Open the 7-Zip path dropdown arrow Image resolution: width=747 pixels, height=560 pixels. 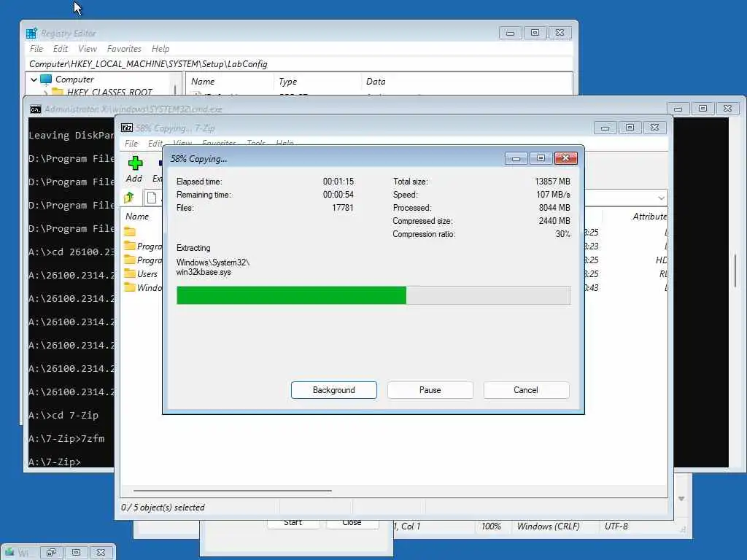[x=661, y=198]
